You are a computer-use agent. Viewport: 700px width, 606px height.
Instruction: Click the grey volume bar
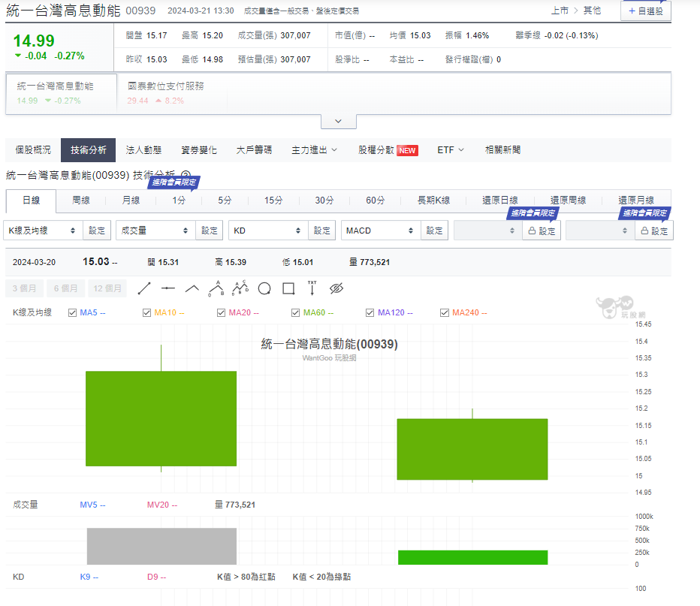[161, 546]
